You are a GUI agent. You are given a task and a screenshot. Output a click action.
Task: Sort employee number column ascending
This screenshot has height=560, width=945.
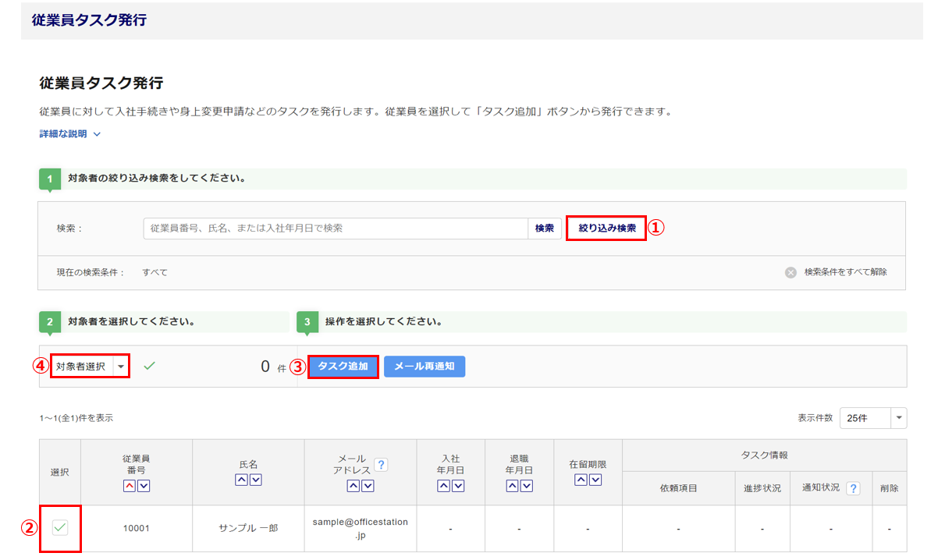pyautogui.click(x=130, y=487)
